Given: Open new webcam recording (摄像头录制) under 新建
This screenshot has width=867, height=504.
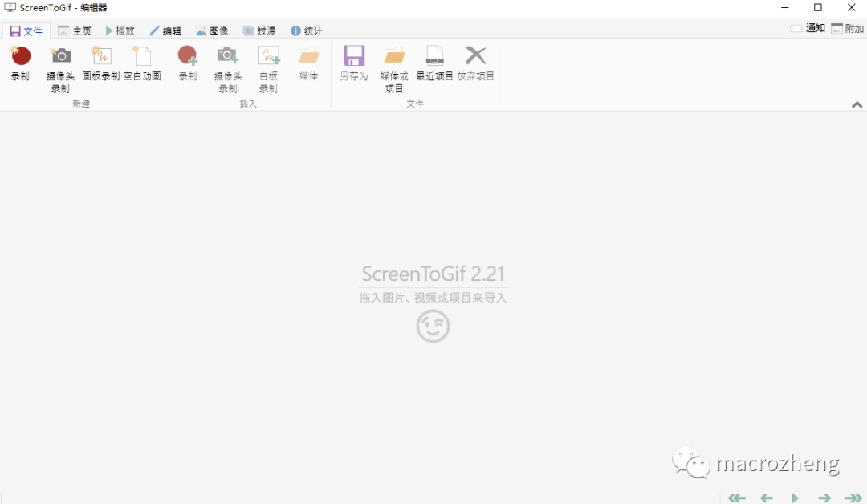Looking at the screenshot, I should 60,69.
